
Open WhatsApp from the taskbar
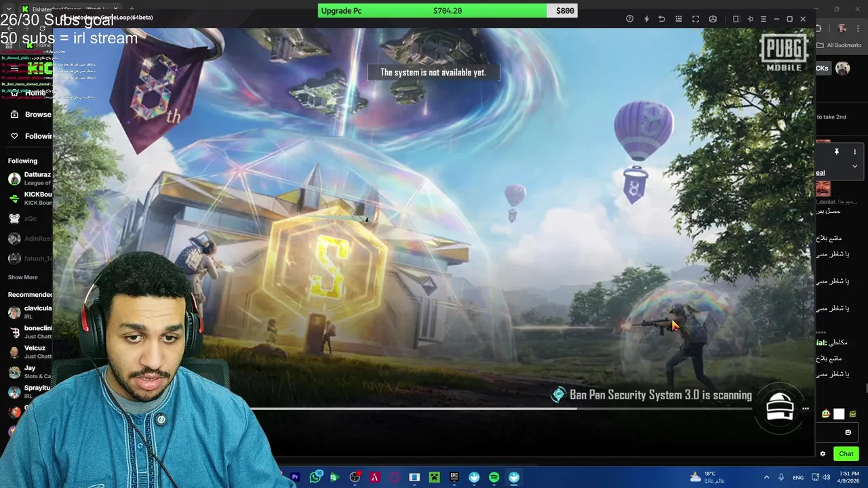315,477
